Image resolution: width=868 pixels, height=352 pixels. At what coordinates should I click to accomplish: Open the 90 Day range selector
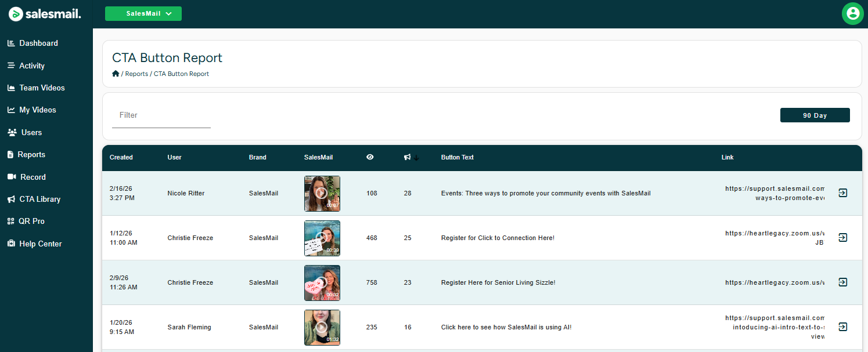point(815,115)
